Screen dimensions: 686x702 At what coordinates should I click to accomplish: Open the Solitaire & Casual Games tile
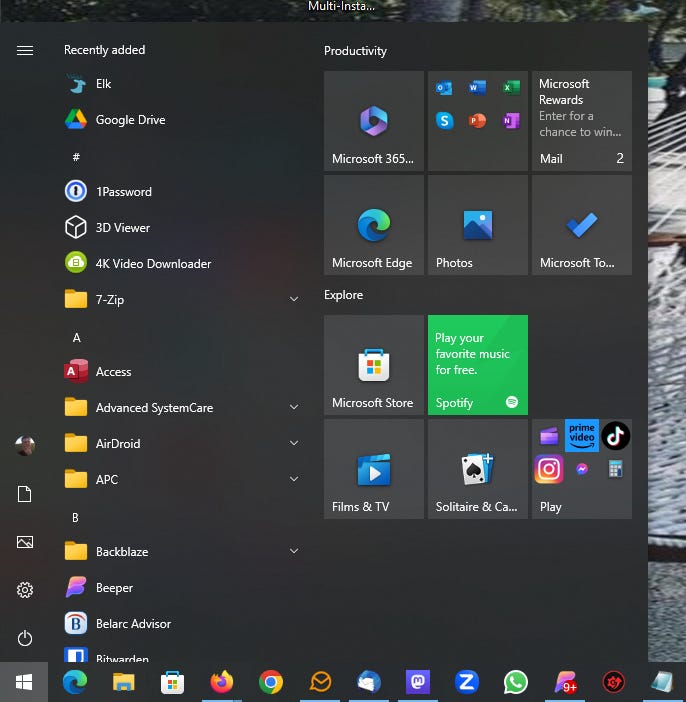[x=478, y=469]
